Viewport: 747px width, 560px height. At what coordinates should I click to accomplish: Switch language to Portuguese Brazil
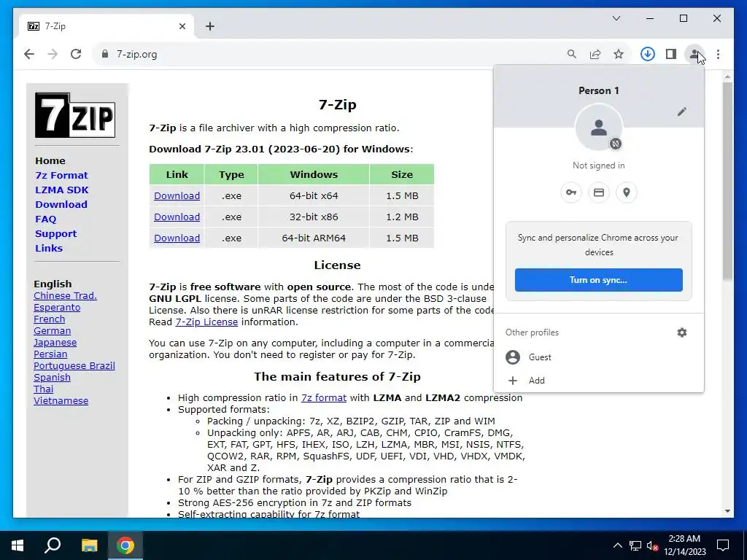click(x=74, y=366)
